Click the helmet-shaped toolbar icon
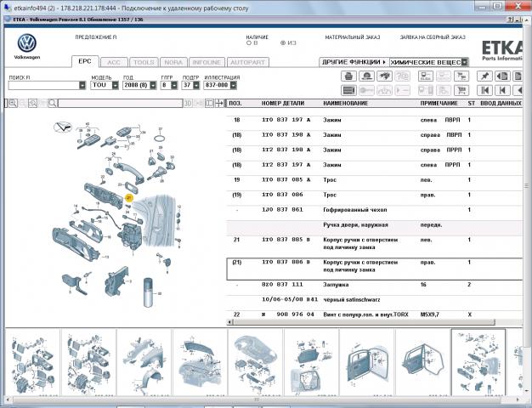Viewport: 532px width, 408px height. point(366,76)
